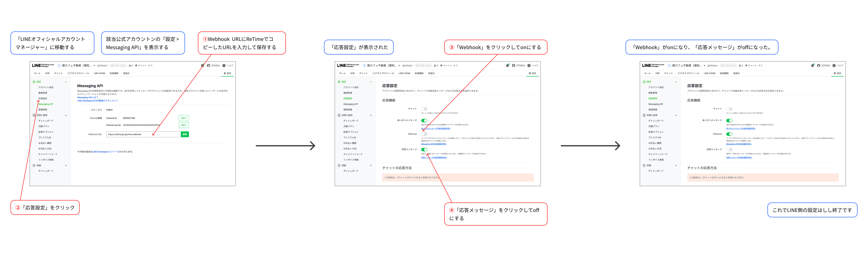The image size is (868, 257).
Task: Collapse 設定 section arrow in middle screenshot
Action: (371, 82)
